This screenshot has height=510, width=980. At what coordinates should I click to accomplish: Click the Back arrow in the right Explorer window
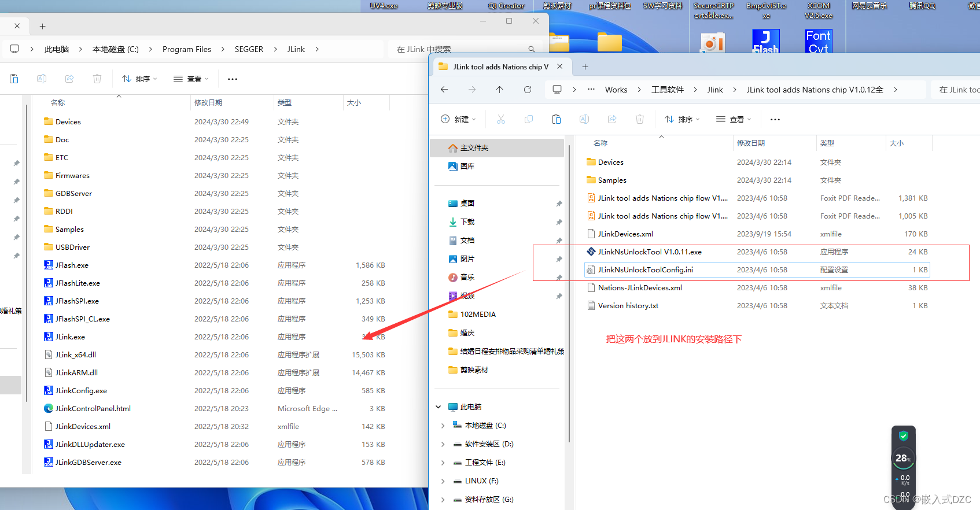(444, 90)
